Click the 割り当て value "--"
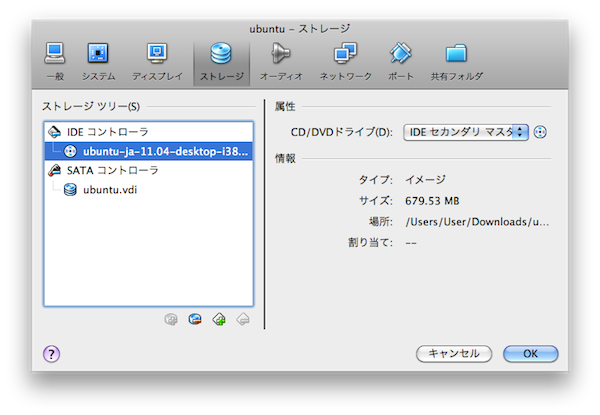The height and width of the screenshot is (415, 600). [x=411, y=243]
